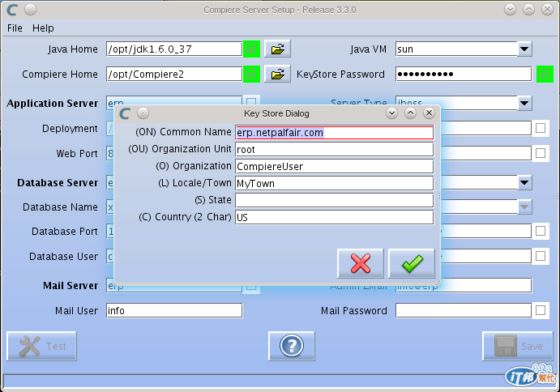Open the help question mark button
560x392 pixels.
pyautogui.click(x=292, y=346)
